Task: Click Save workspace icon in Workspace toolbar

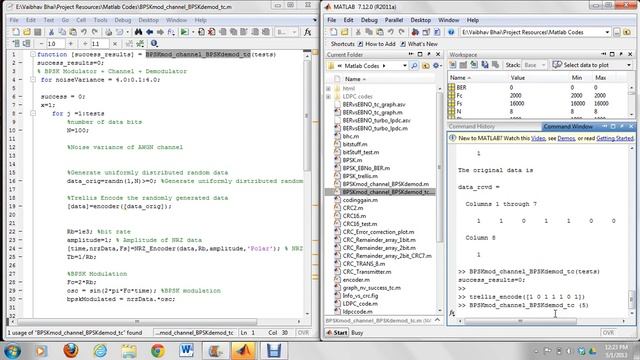Action: 484,65
